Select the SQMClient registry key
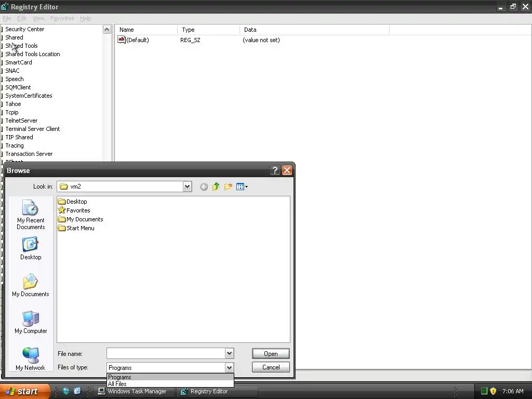Image resolution: width=532 pixels, height=399 pixels. click(18, 87)
